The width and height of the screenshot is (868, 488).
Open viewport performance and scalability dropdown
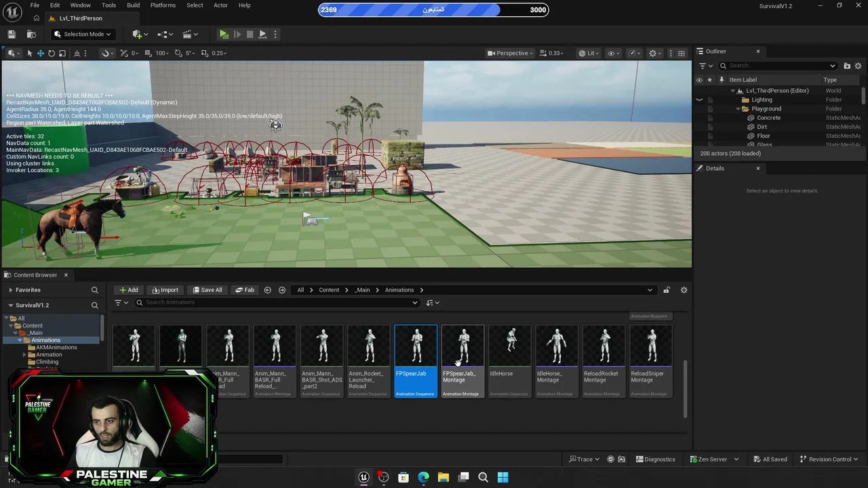point(634,53)
